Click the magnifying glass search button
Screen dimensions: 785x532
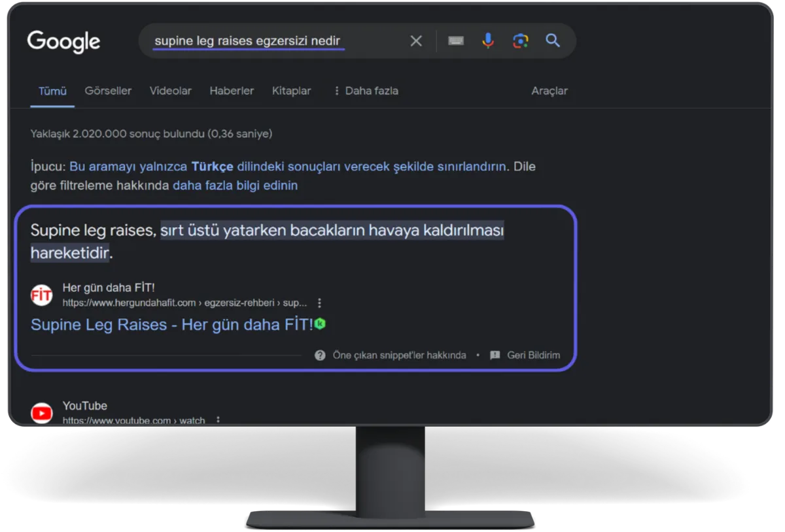(x=553, y=41)
